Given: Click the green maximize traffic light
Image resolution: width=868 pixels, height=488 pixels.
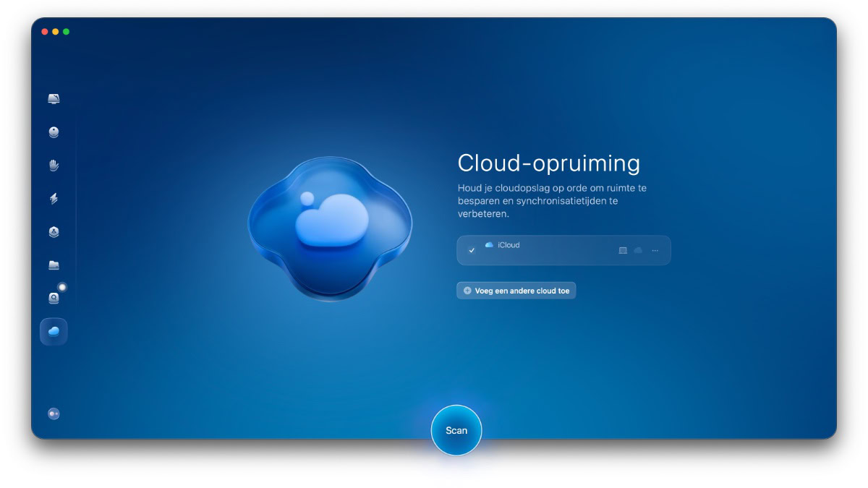Looking at the screenshot, I should 67,32.
